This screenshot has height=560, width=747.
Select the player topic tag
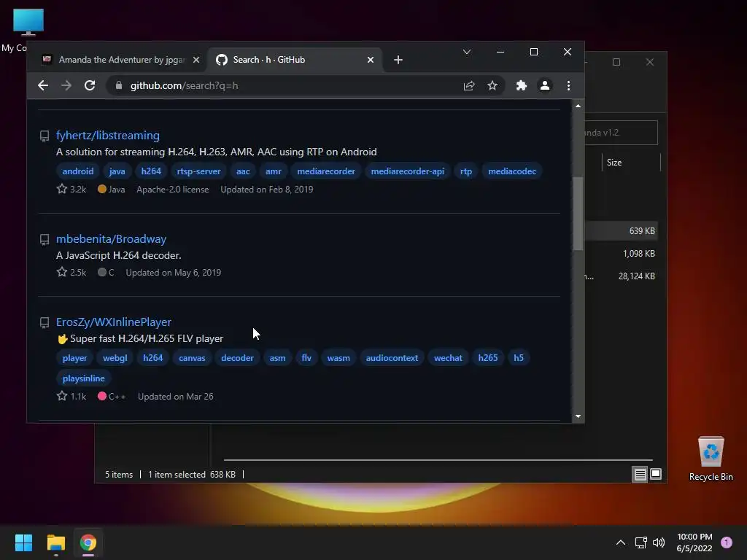75,358
